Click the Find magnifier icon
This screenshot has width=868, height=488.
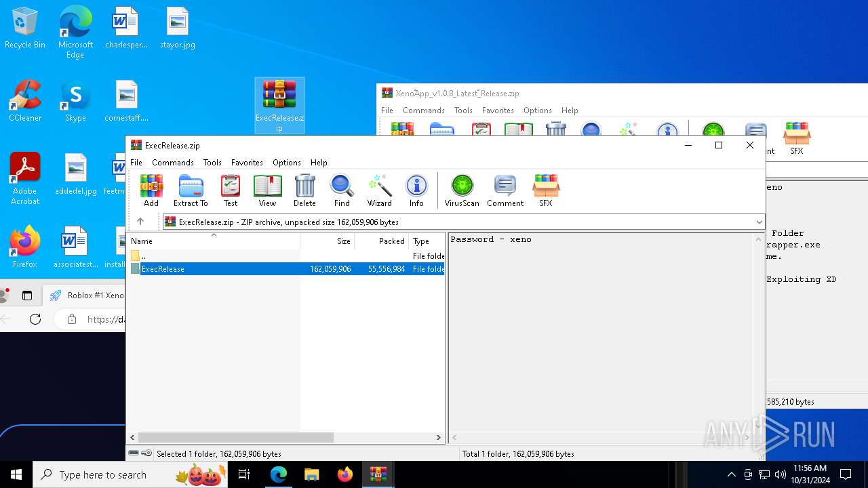click(342, 190)
